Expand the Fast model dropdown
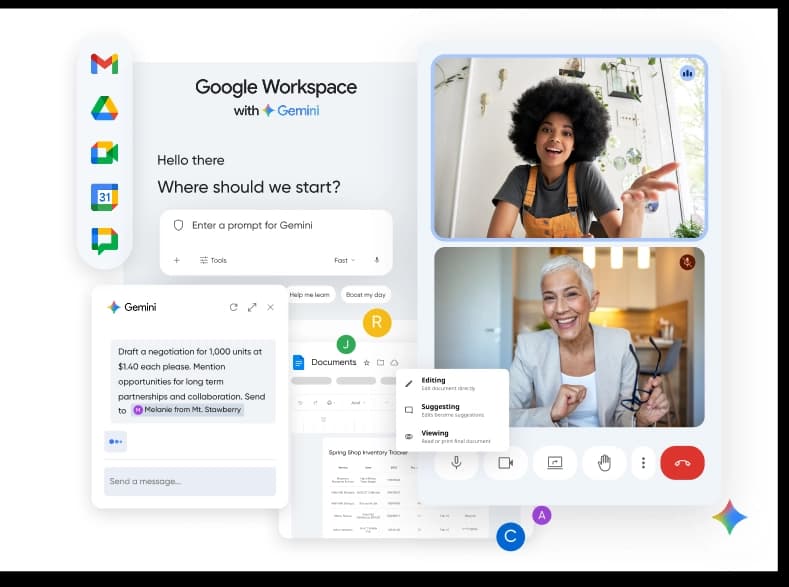Image resolution: width=789 pixels, height=587 pixels. coord(345,260)
